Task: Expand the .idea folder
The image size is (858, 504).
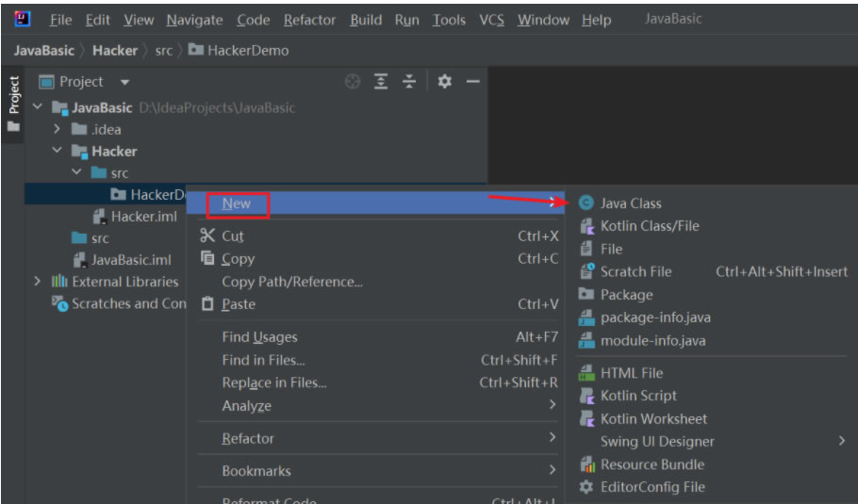Action: coord(58,130)
